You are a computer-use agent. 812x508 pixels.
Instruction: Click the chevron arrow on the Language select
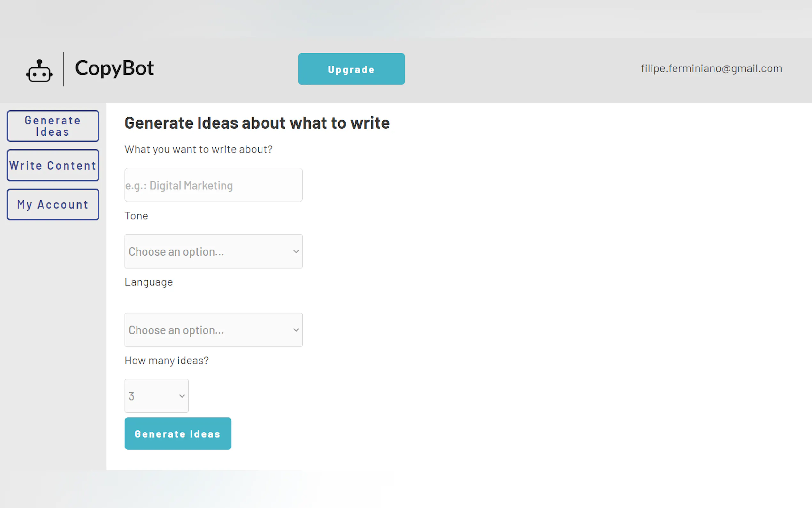(x=296, y=330)
